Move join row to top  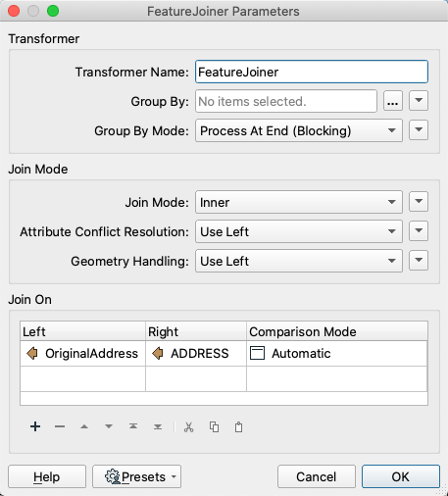(x=133, y=426)
